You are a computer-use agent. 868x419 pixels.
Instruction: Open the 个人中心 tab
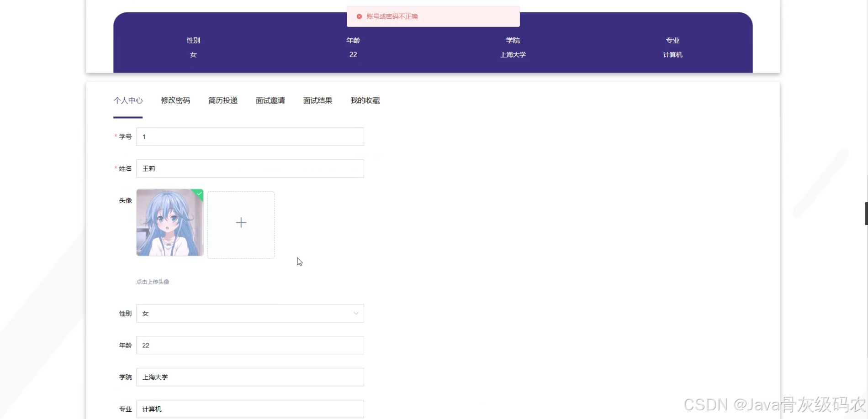coord(128,100)
